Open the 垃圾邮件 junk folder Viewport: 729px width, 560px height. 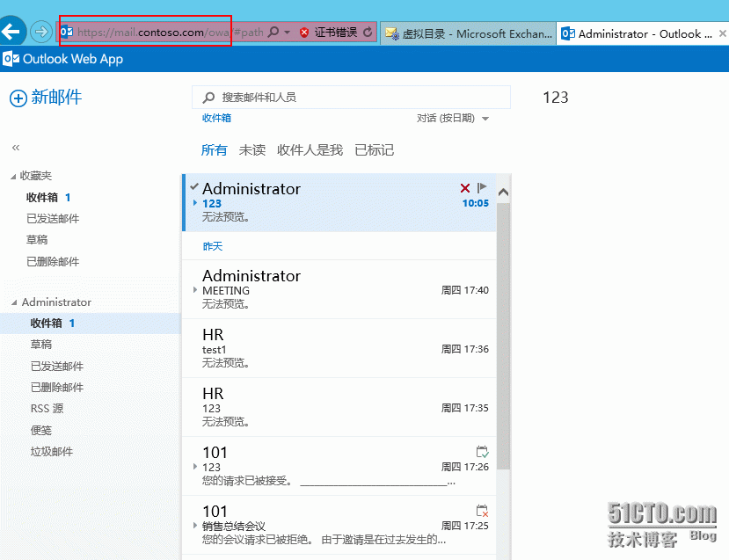pos(52,451)
